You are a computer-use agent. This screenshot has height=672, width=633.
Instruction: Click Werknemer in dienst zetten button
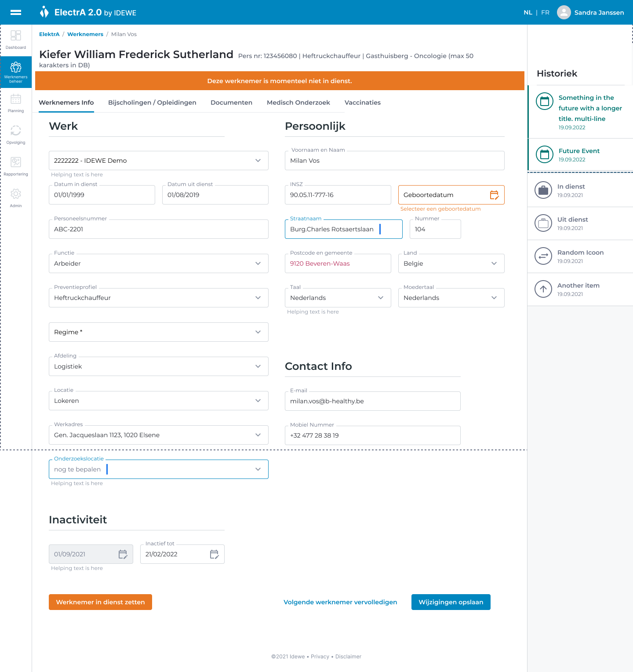100,602
